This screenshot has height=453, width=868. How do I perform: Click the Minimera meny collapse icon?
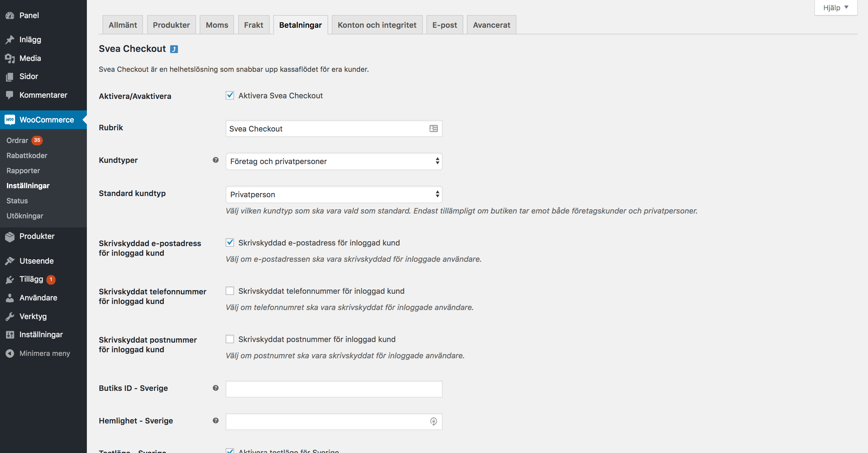(x=10, y=353)
